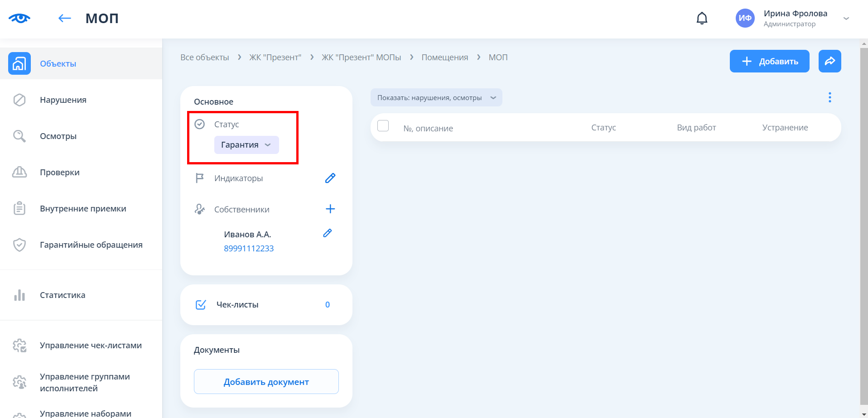
Task: Click the notification bell icon
Action: tap(702, 19)
